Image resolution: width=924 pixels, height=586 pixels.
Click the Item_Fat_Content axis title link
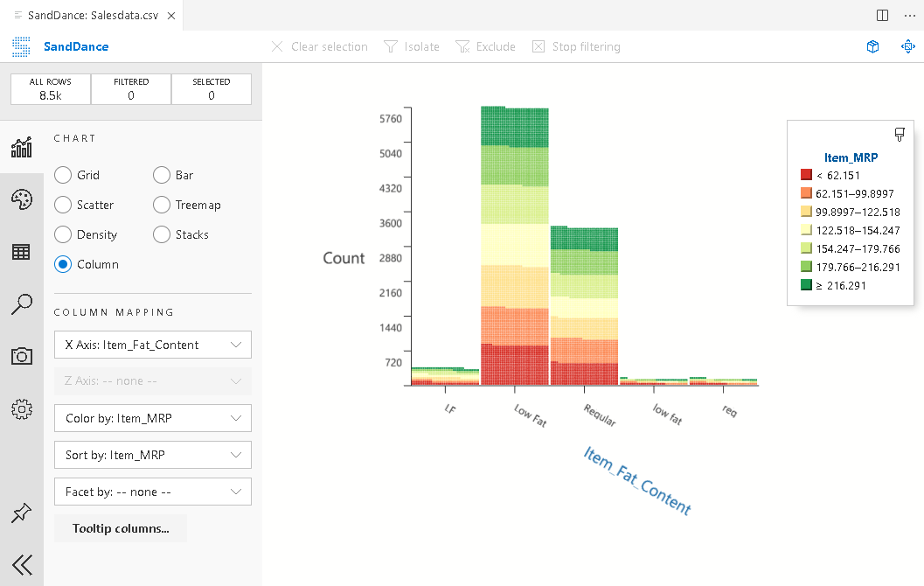[x=637, y=480]
